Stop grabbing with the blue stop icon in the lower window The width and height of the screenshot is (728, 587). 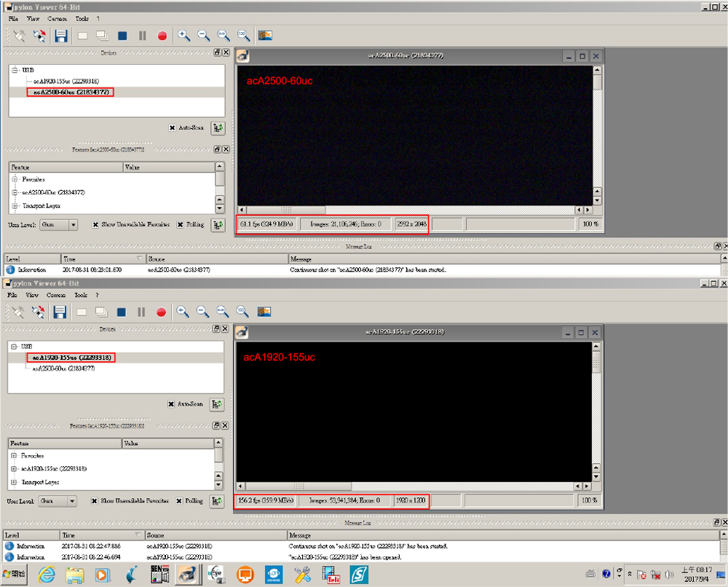tap(122, 312)
